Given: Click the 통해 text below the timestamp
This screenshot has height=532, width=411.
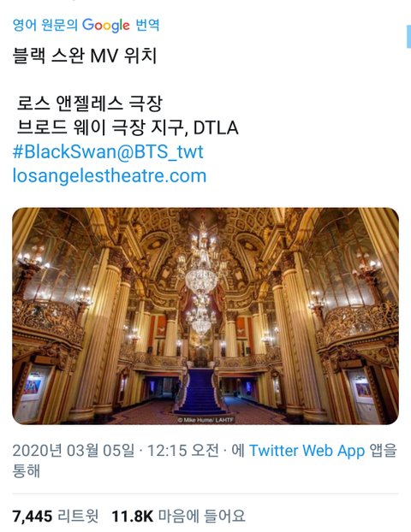Looking at the screenshot, I should [27, 470].
